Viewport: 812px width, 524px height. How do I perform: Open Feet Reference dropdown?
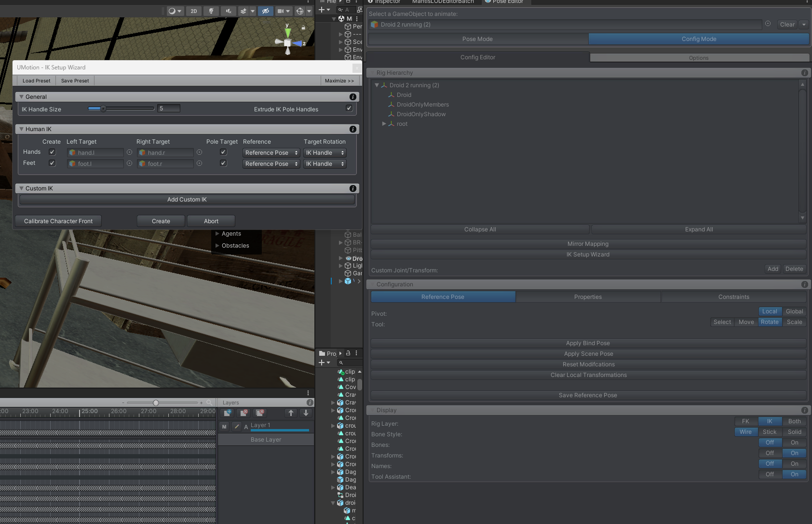point(271,164)
